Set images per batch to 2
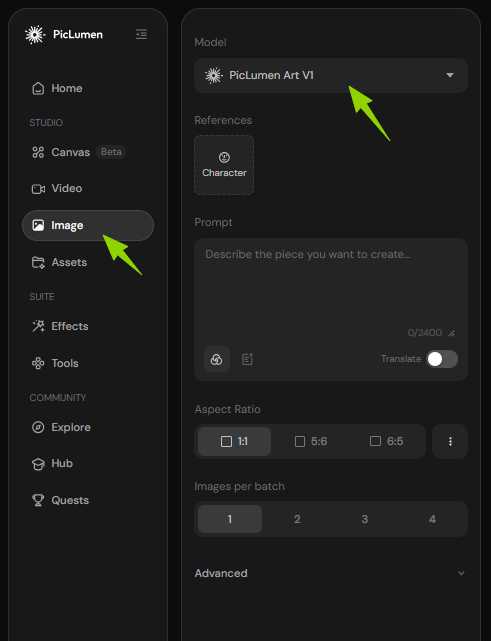The width and height of the screenshot is (491, 641). (x=297, y=519)
